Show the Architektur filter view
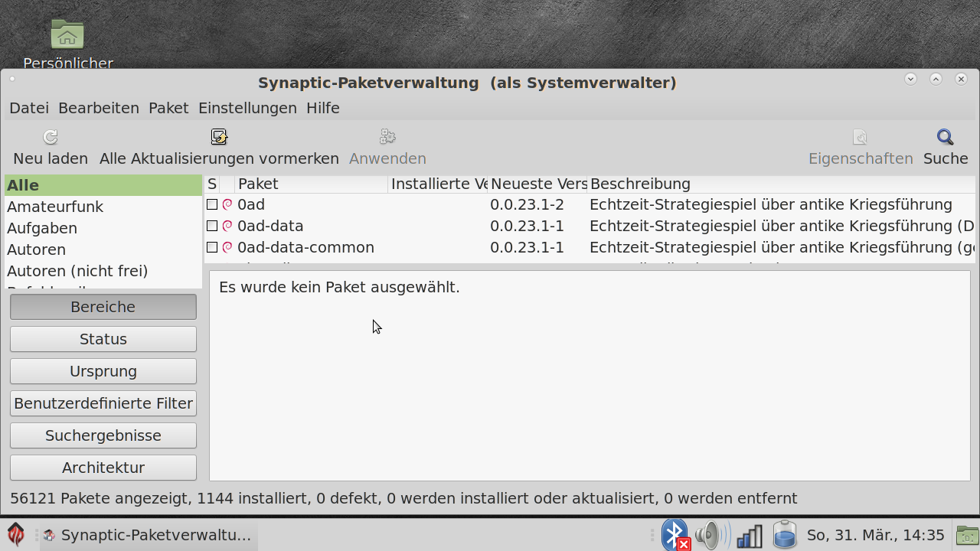Viewport: 980px width, 551px height. click(103, 468)
